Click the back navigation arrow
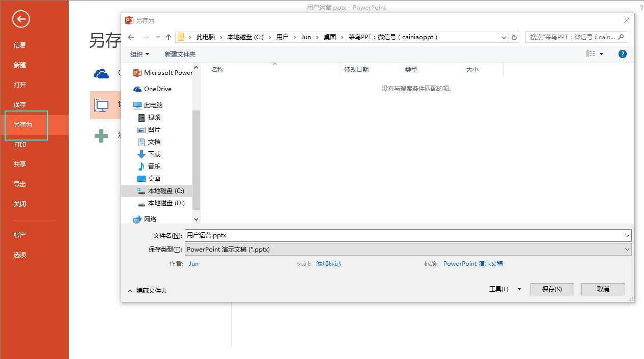Image resolution: width=644 pixels, height=359 pixels. [131, 37]
